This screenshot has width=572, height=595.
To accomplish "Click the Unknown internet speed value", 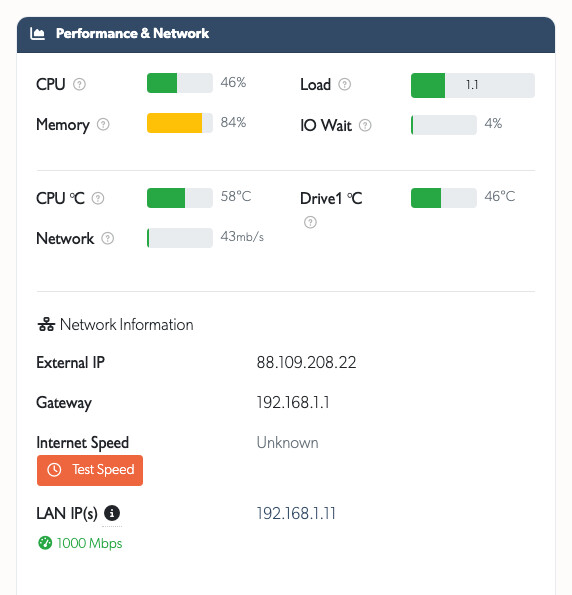I will (287, 443).
